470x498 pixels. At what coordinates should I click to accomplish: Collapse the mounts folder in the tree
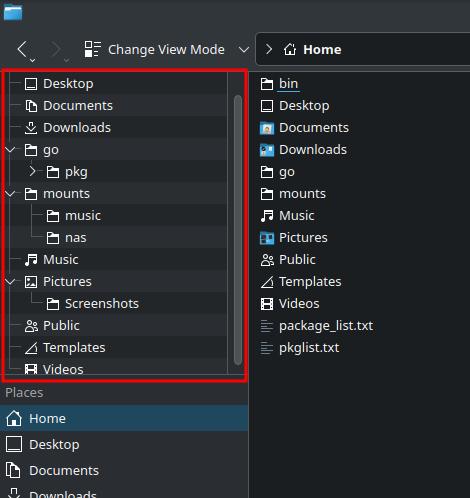click(11, 193)
